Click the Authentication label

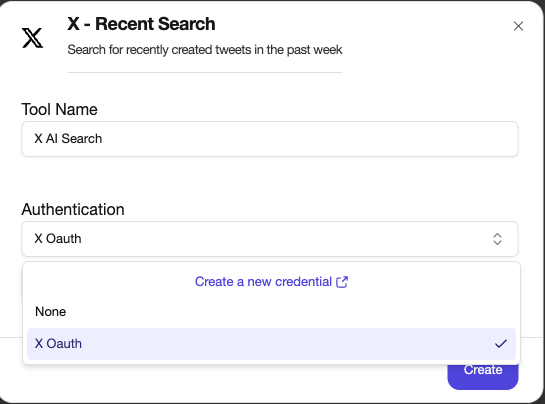[73, 210]
